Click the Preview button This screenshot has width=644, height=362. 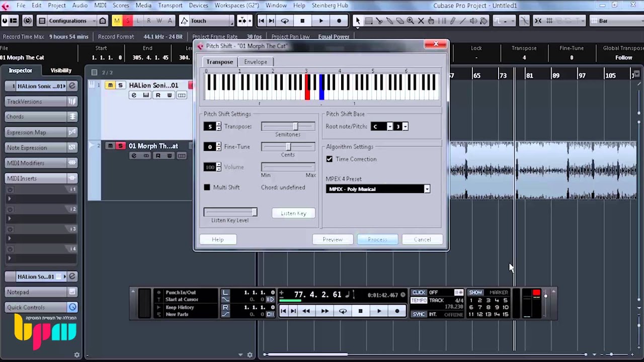[333, 239]
